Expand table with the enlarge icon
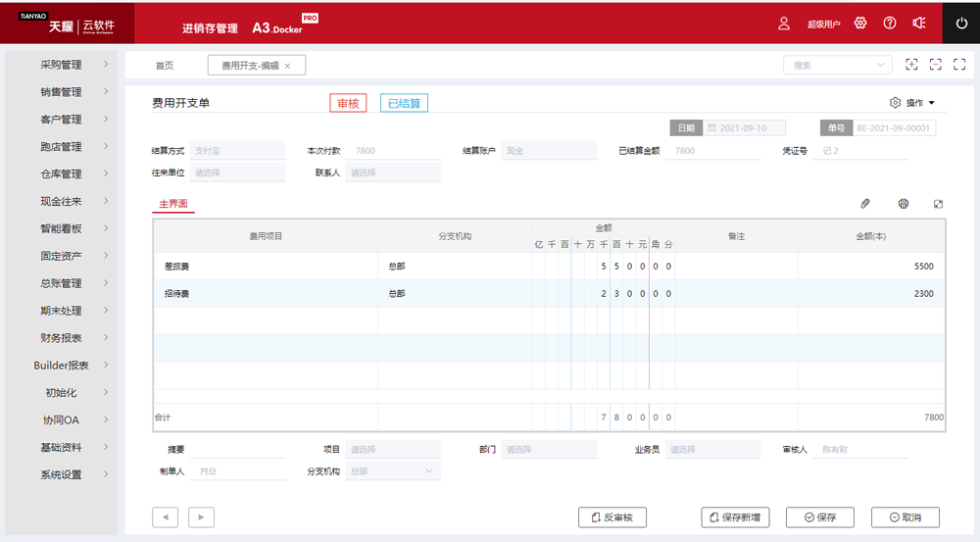 point(938,204)
